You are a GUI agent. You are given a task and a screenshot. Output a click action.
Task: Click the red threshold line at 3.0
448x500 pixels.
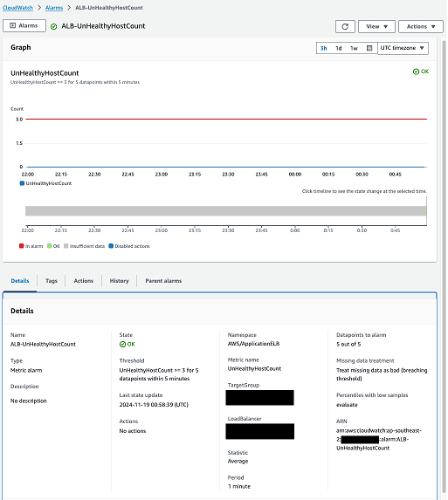pos(226,119)
